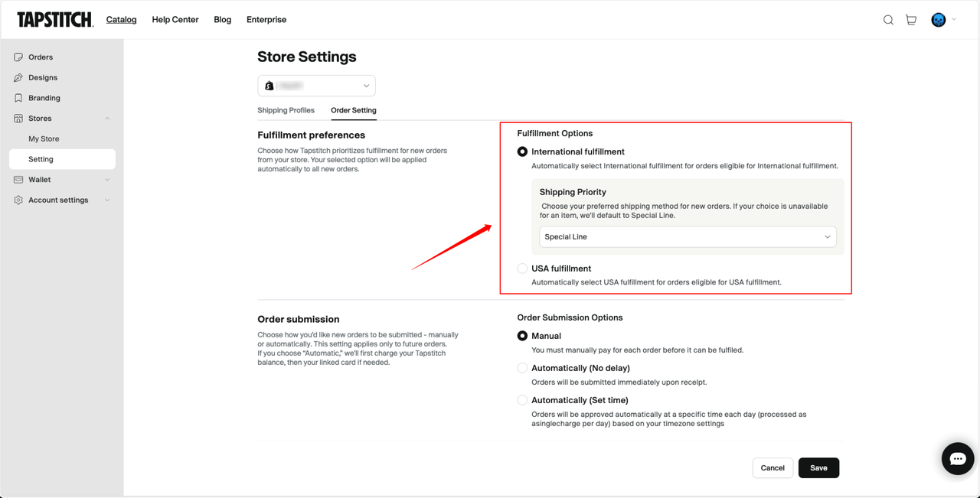Click the user avatar icon
The width and height of the screenshot is (980, 498).
939,20
